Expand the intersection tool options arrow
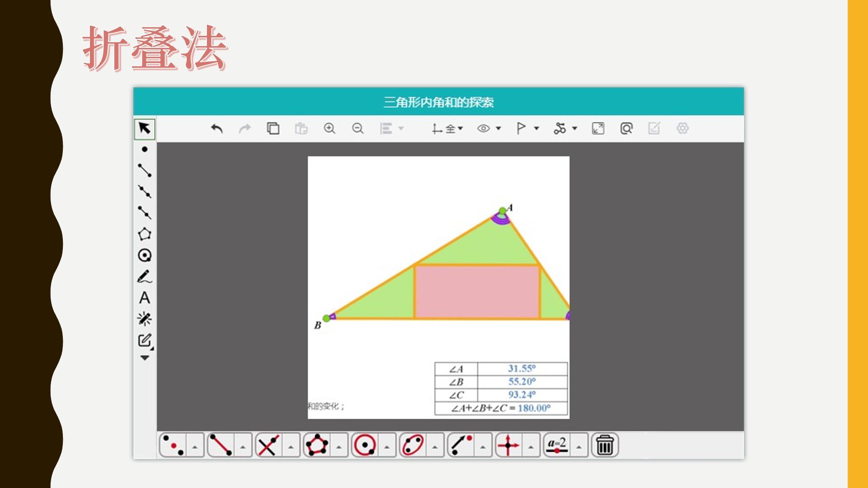The width and height of the screenshot is (868, 488). point(291,447)
